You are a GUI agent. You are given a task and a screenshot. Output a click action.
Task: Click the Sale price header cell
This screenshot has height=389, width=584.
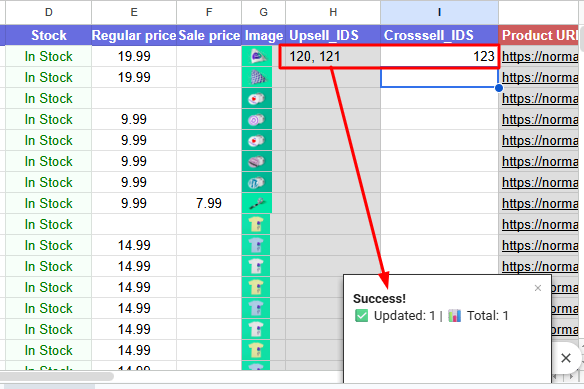pyautogui.click(x=209, y=35)
